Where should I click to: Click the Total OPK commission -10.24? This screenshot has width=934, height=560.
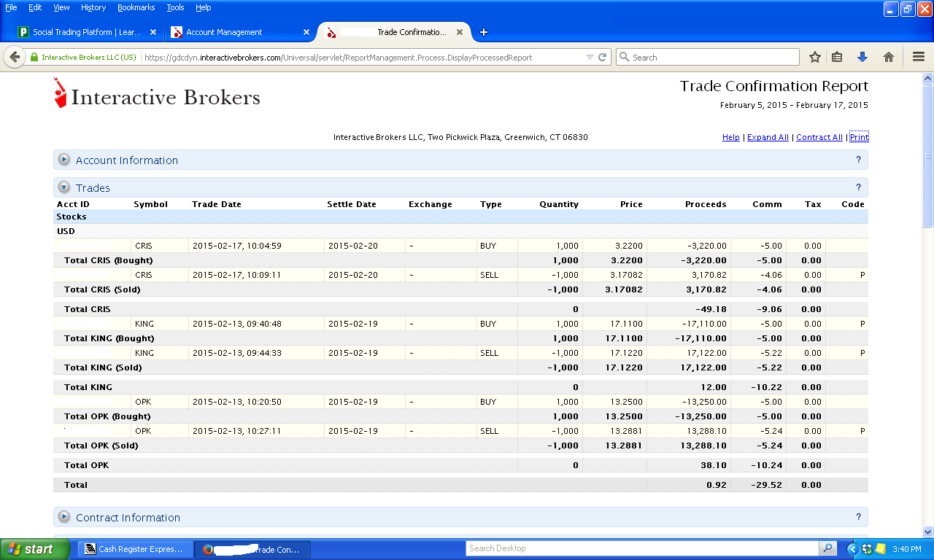click(x=767, y=465)
